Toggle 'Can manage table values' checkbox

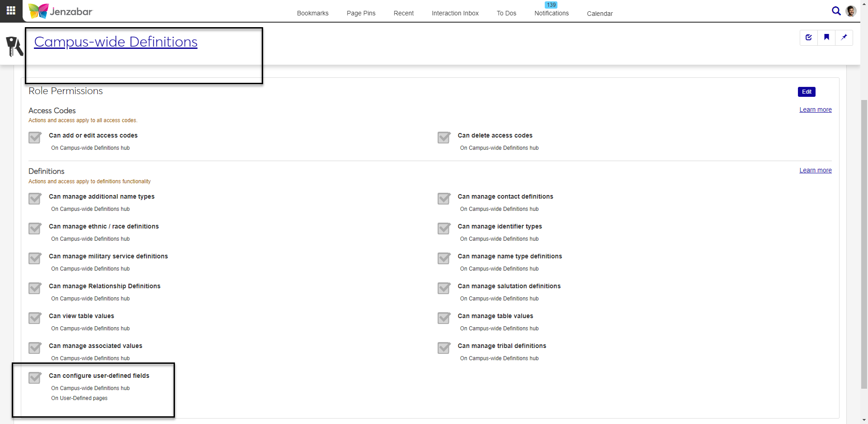point(444,318)
